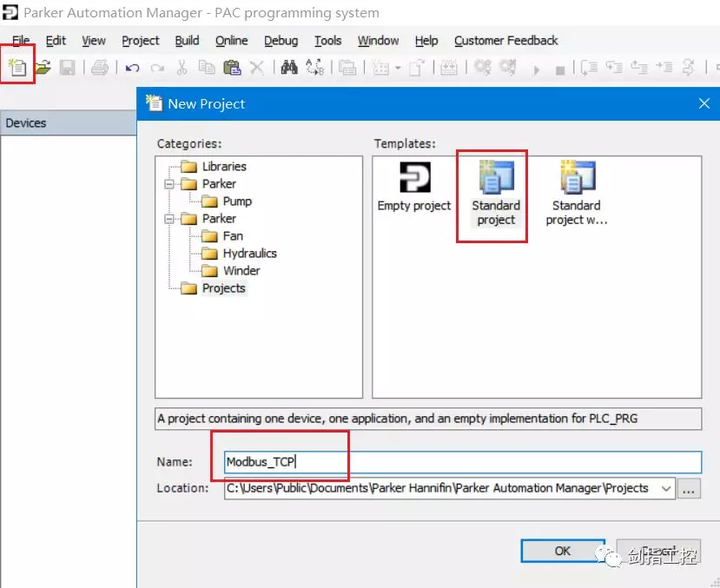The height and width of the screenshot is (588, 720).
Task: Collapse the second Parker tree node
Action: point(168,219)
